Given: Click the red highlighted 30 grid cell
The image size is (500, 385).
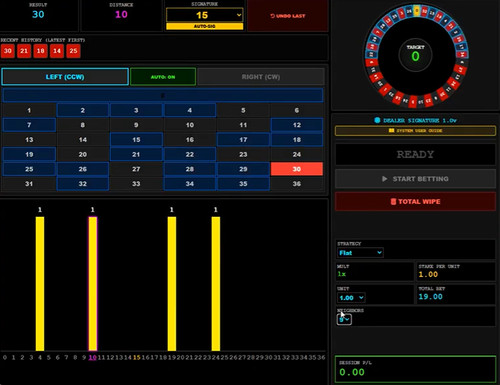Looking at the screenshot, I should pyautogui.click(x=297, y=169).
